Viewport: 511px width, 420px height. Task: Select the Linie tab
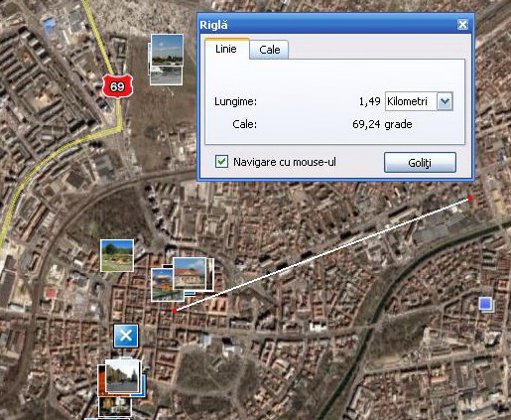(226, 49)
